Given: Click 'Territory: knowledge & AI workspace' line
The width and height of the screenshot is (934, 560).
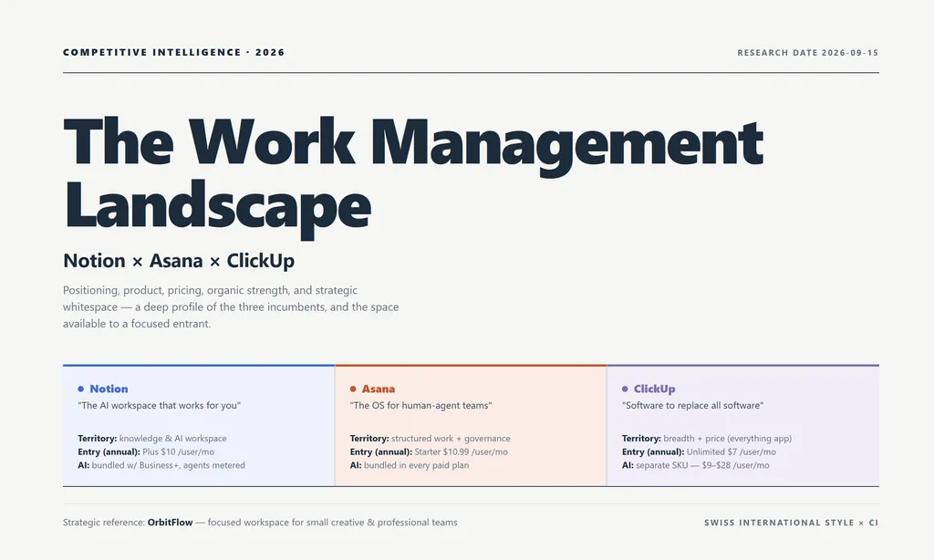Looking at the screenshot, I should (x=152, y=439).
